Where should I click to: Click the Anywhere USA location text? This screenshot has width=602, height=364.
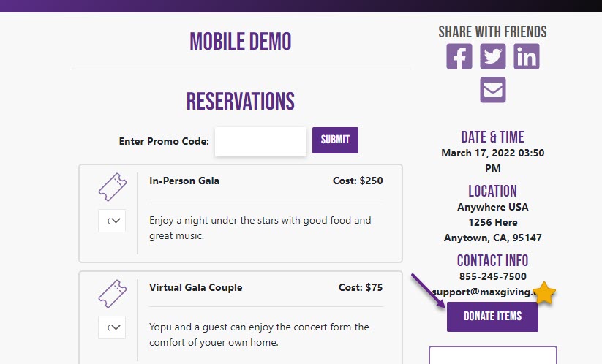point(492,207)
